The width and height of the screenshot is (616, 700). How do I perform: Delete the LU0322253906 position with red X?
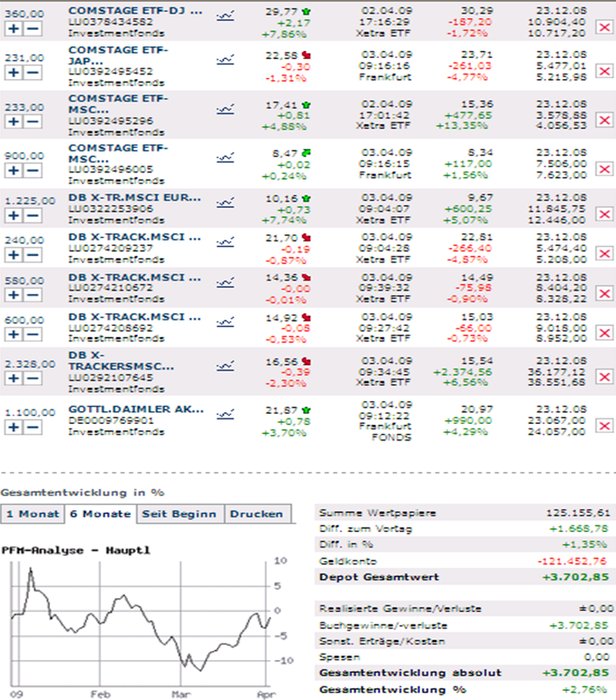point(605,214)
